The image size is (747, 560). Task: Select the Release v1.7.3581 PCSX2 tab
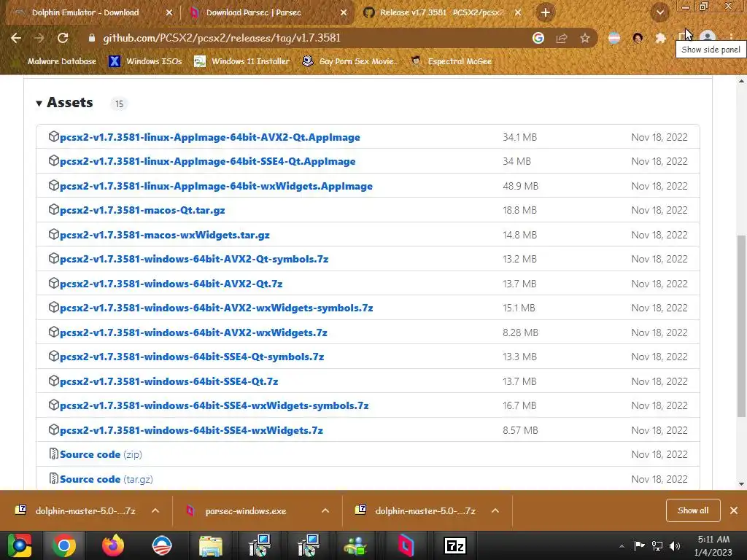[441, 13]
